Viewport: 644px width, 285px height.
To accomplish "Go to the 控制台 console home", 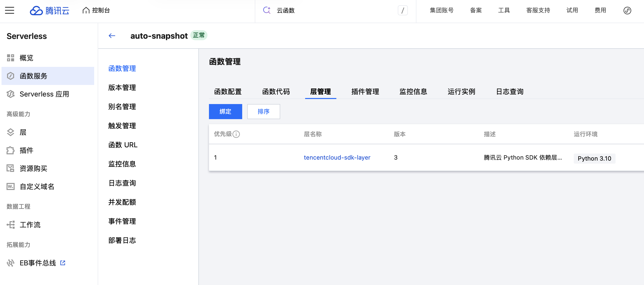I will point(96,10).
